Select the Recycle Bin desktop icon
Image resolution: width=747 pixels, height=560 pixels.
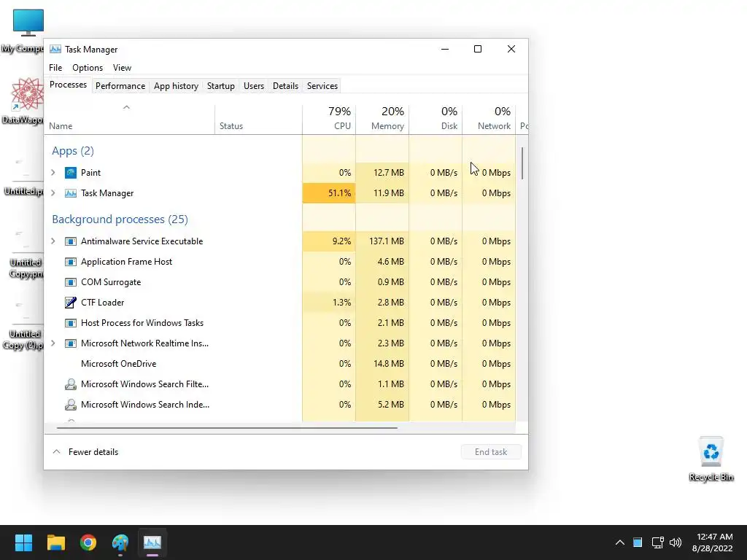[711, 459]
